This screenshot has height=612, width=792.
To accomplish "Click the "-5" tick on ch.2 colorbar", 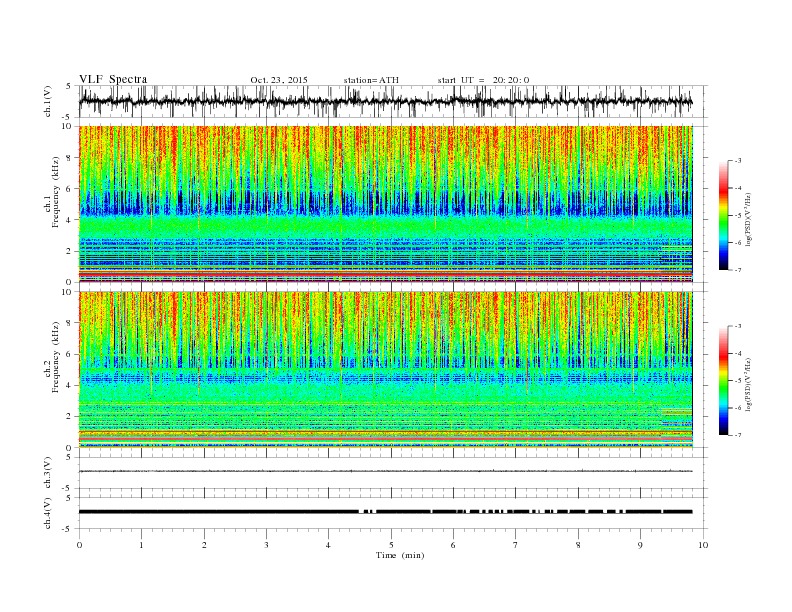I will [x=737, y=381].
